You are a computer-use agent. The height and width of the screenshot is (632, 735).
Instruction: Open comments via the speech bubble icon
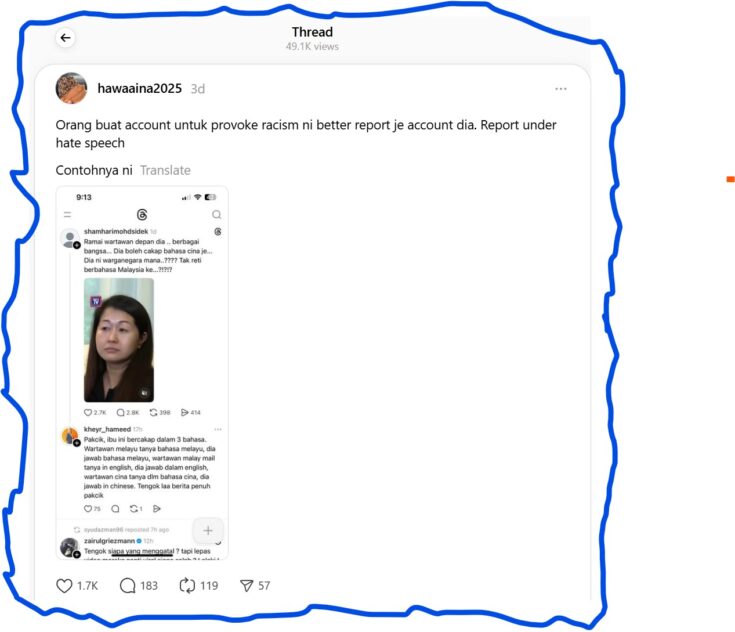tap(128, 586)
